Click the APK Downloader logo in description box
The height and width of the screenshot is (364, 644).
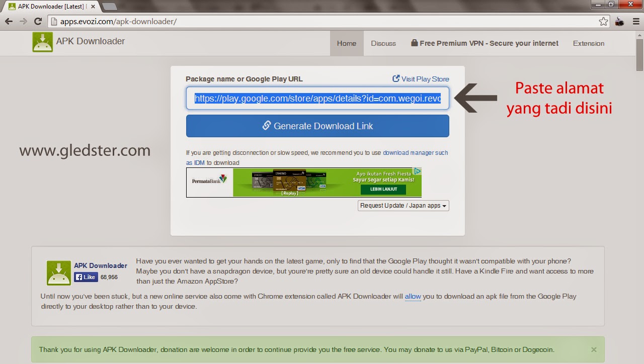59,273
